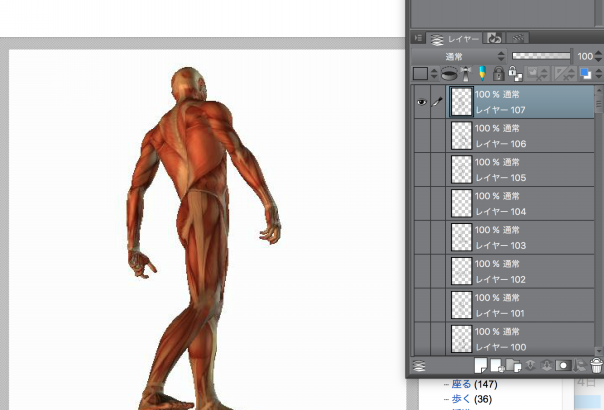Toggle lock transparent pixels
Screen dimensions: 604x410
pyautogui.click(x=515, y=73)
